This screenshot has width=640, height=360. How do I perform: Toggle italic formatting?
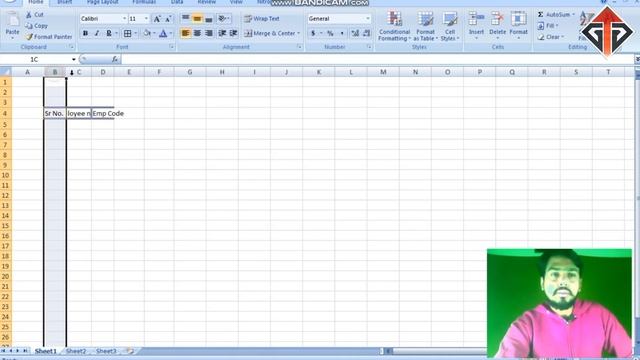(97, 33)
